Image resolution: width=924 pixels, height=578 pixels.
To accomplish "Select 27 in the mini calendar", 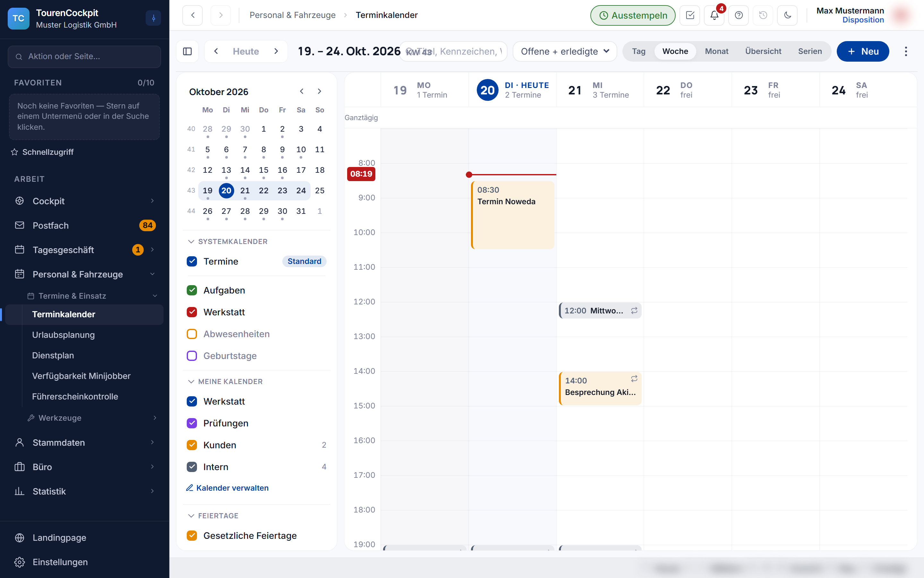I will [x=226, y=211].
